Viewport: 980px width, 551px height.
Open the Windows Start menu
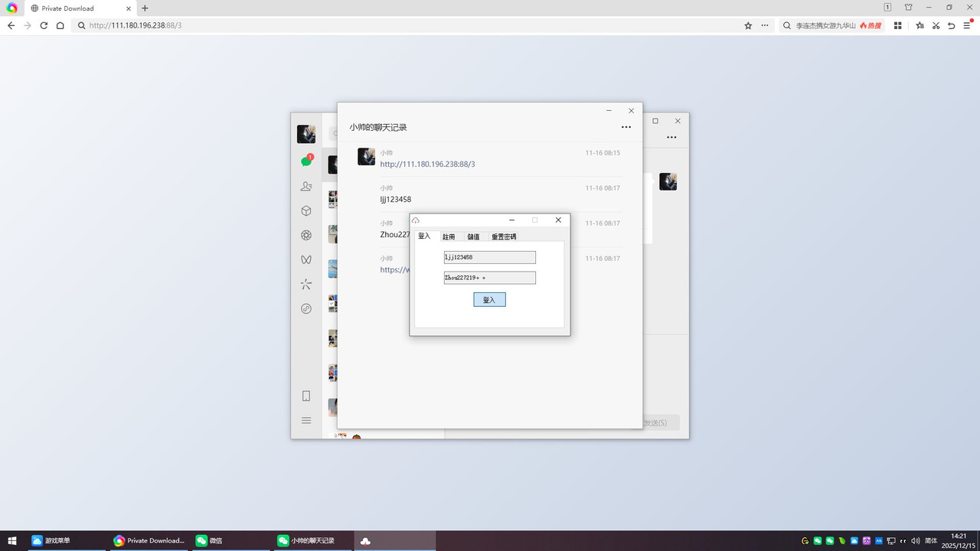pos(12,540)
